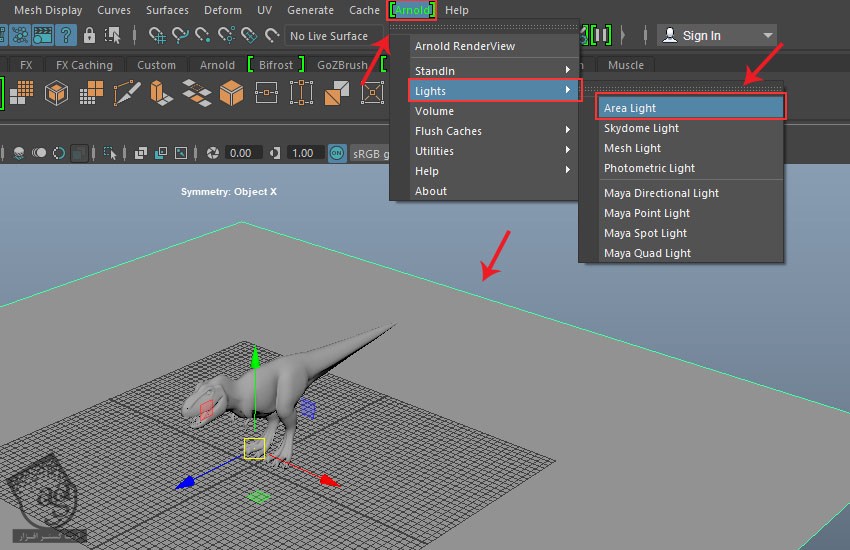Open the Curves menu
Viewport: 850px width, 550px height.
114,10
